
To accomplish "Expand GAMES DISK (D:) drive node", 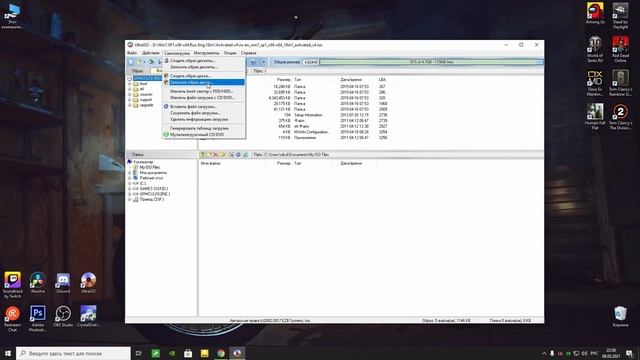I will 130,189.
